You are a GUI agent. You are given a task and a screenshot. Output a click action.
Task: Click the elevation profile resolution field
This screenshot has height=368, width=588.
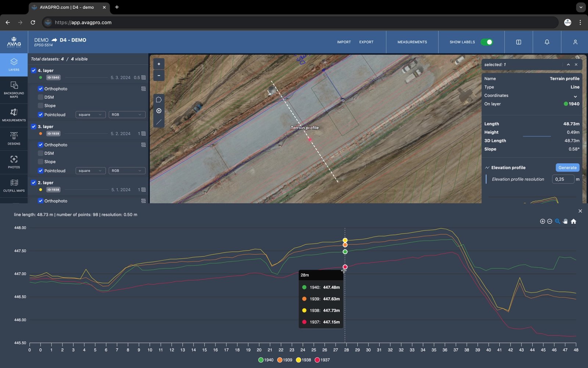pyautogui.click(x=563, y=179)
